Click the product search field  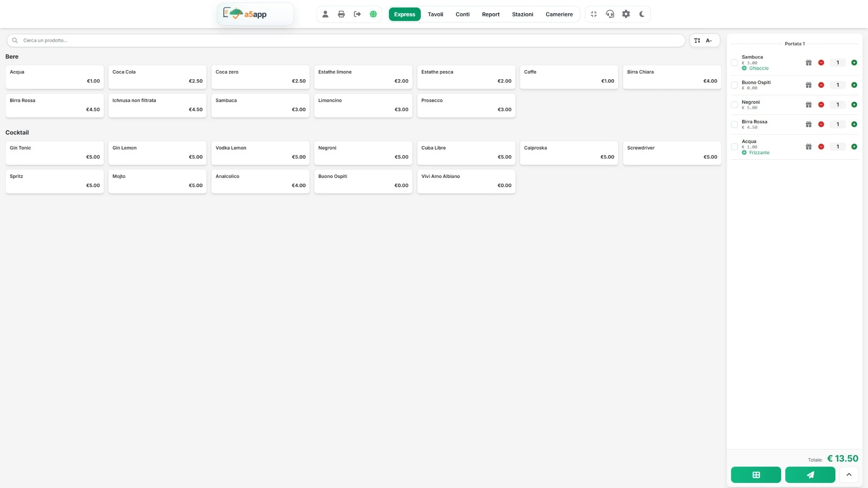[346, 40]
